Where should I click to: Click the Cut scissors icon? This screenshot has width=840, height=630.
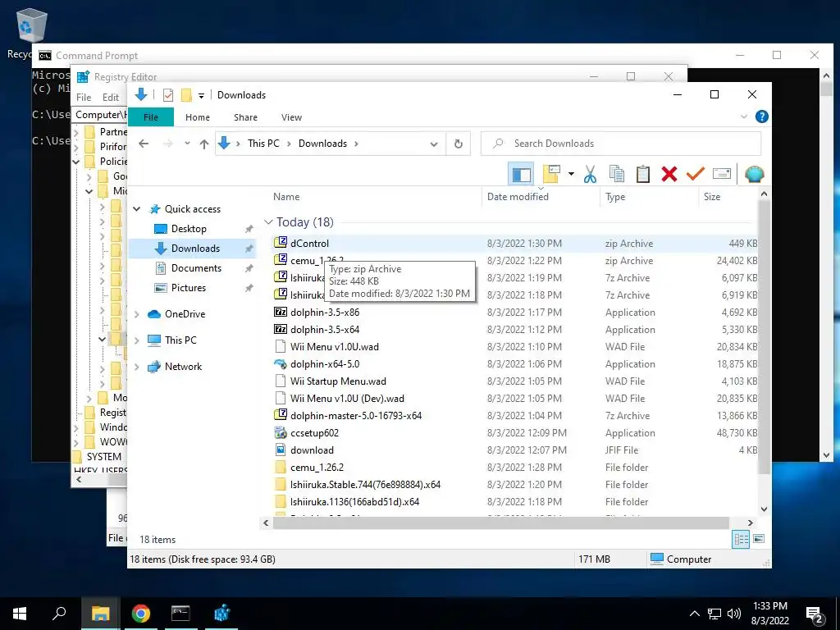pyautogui.click(x=590, y=174)
